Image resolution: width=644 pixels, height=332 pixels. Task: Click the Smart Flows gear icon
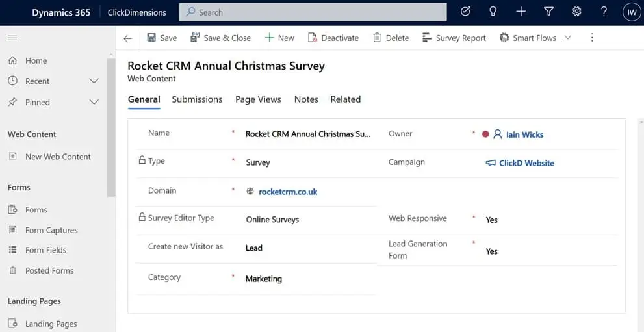tap(504, 38)
